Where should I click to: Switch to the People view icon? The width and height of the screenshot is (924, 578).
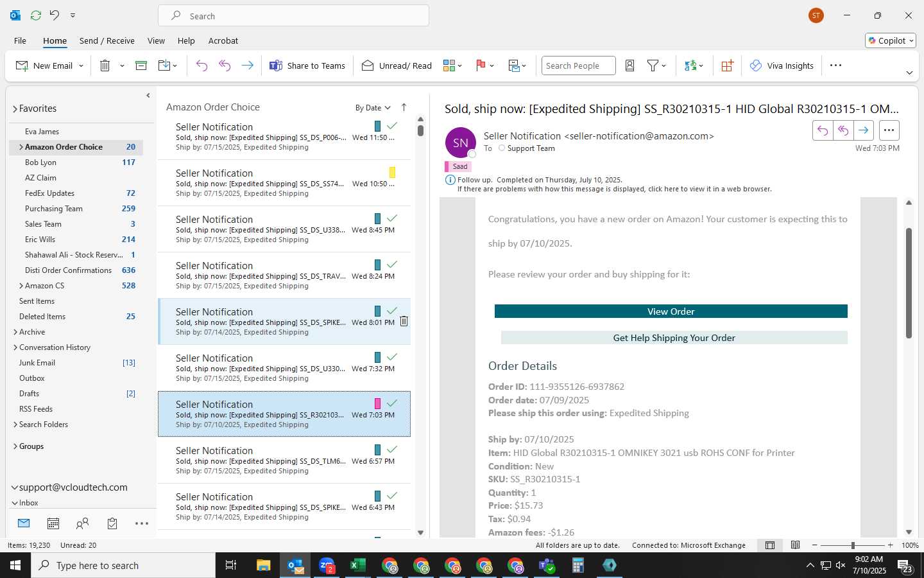click(82, 523)
